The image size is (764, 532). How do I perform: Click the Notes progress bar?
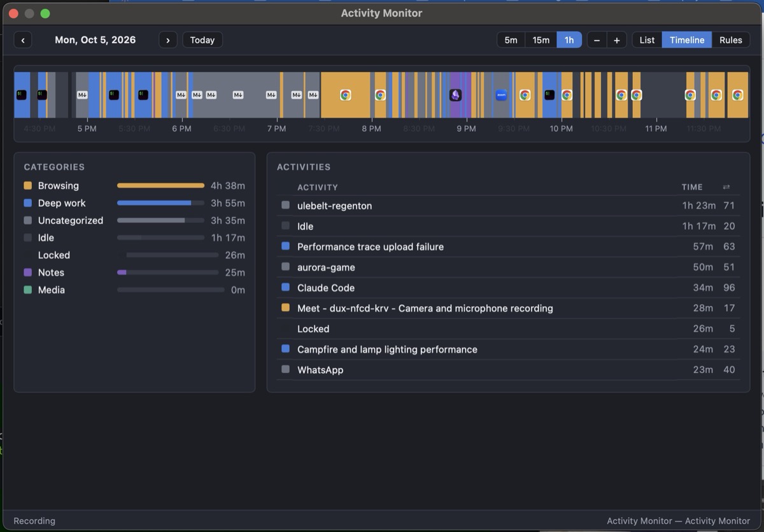pos(167,272)
